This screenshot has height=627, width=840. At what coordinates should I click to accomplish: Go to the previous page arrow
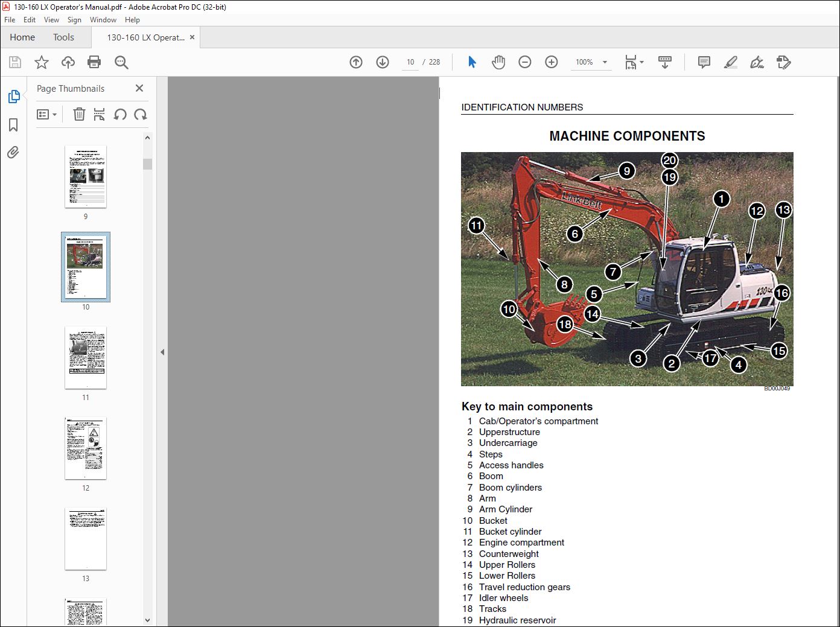click(356, 62)
